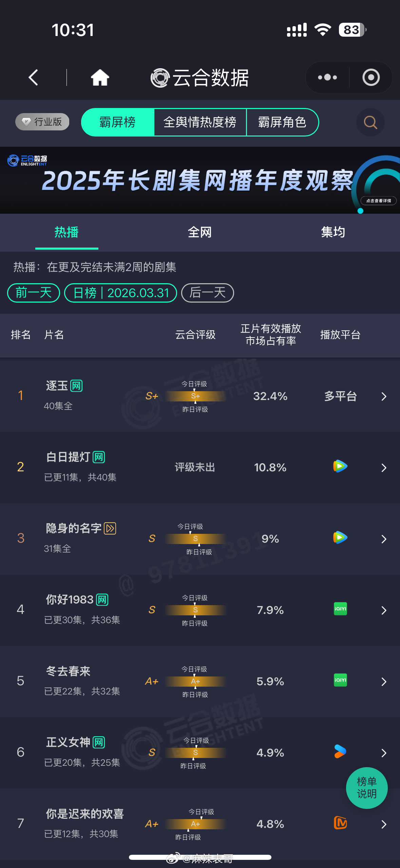400x868 pixels.
Task: Switch to 集均 tab
Action: click(x=333, y=232)
